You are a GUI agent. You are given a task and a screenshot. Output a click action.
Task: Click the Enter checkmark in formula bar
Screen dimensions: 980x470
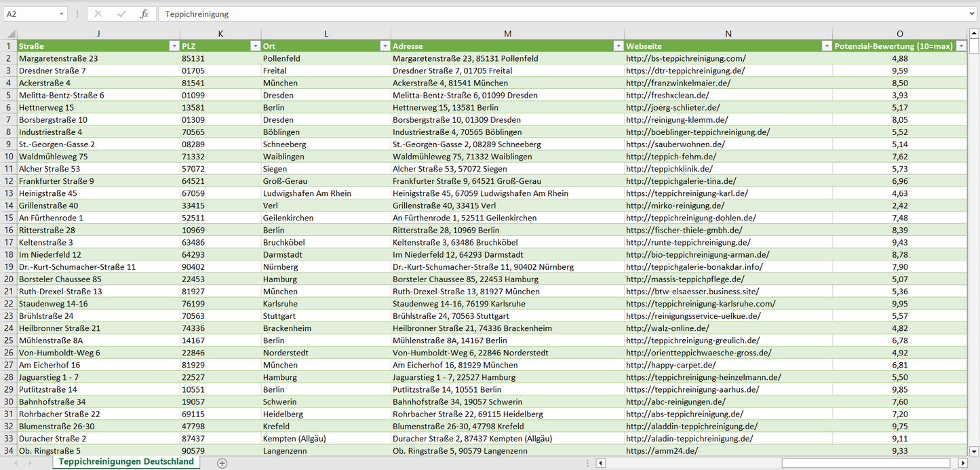pyautogui.click(x=121, y=14)
